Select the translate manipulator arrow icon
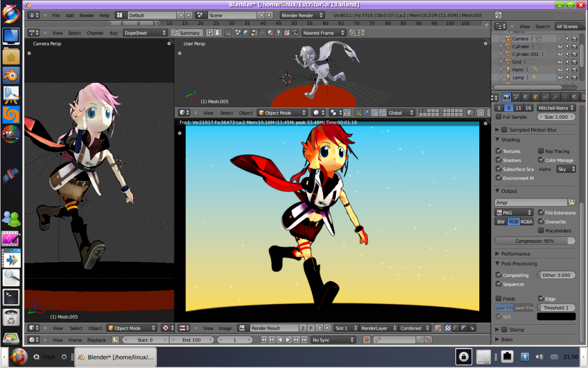This screenshot has height=368, width=588. [367, 113]
